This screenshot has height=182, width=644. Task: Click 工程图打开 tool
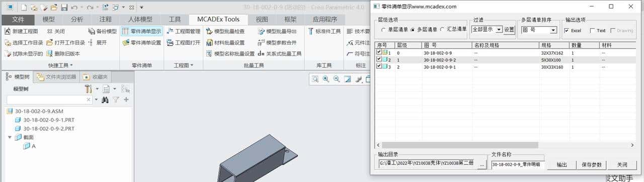click(x=183, y=42)
